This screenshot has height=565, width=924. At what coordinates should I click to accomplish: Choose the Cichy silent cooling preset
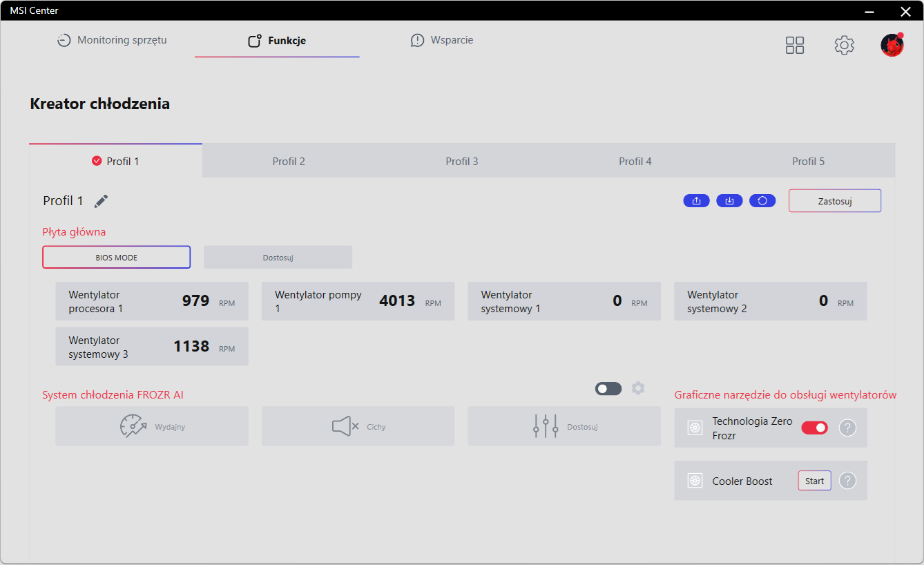[358, 426]
